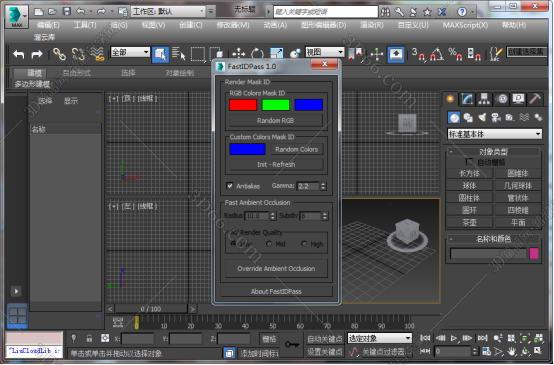Click the Radius spinner arrows

pyautogui.click(x=272, y=216)
